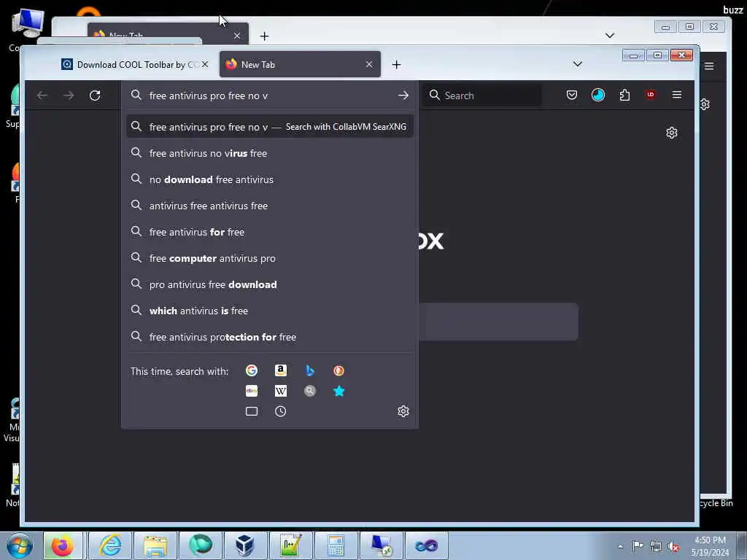Search open tabs using the tabs icon
This screenshot has width=747, height=560.
pyautogui.click(x=252, y=411)
